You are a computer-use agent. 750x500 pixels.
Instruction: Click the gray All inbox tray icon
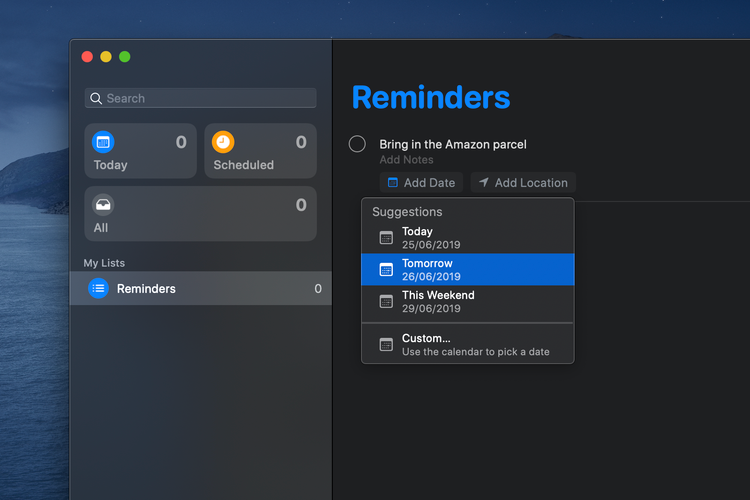(103, 205)
